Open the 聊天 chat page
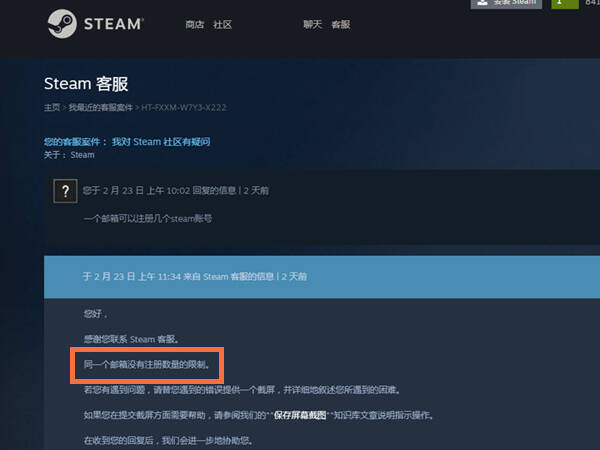600x450 pixels. 313,25
